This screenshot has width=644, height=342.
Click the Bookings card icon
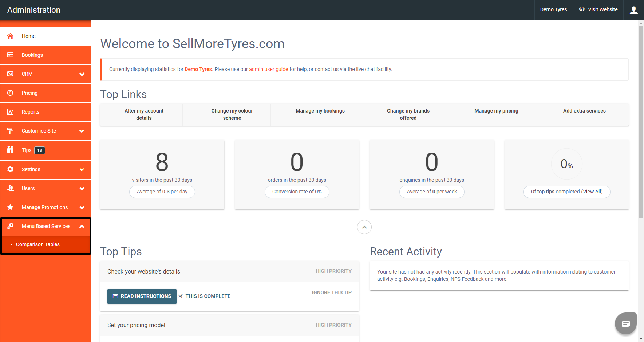pos(10,55)
